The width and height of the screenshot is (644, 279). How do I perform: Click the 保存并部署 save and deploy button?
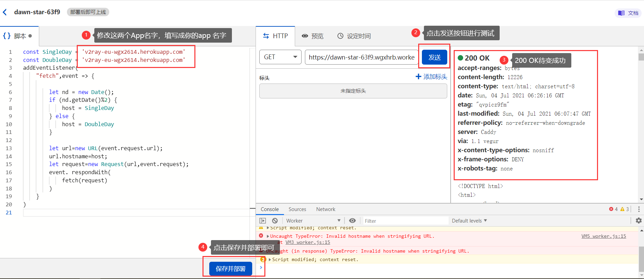tap(231, 269)
